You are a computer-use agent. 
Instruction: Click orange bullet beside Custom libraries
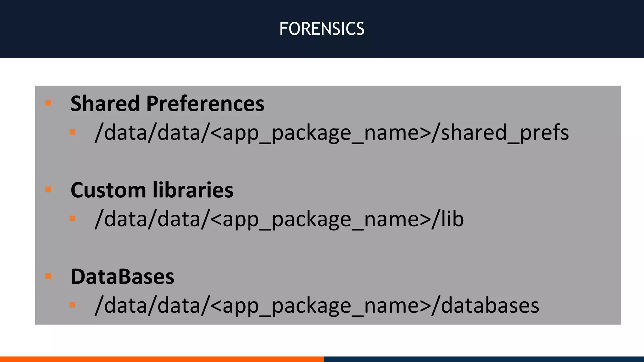pyautogui.click(x=48, y=189)
